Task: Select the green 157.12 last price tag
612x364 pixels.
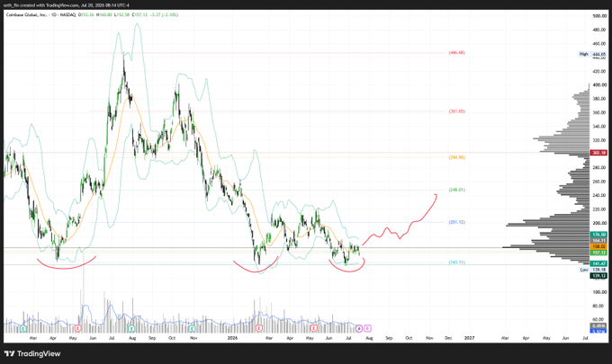Action: pos(598,253)
